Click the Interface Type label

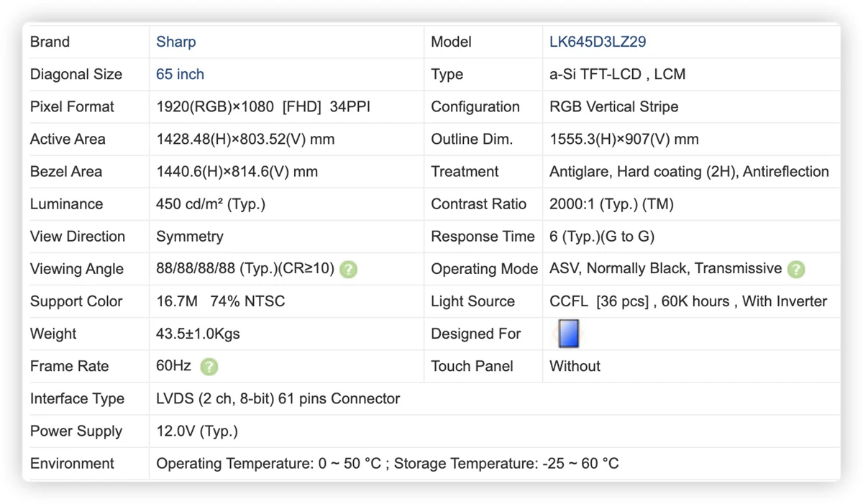(77, 398)
